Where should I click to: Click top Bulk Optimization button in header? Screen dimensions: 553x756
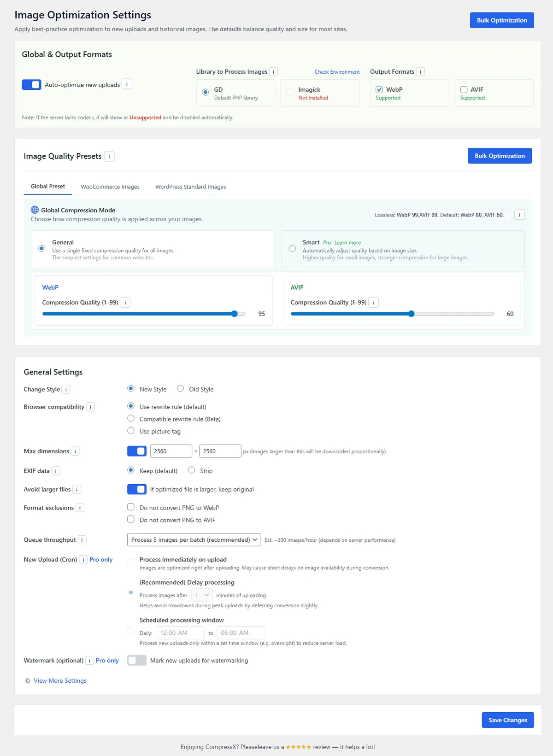(x=502, y=20)
